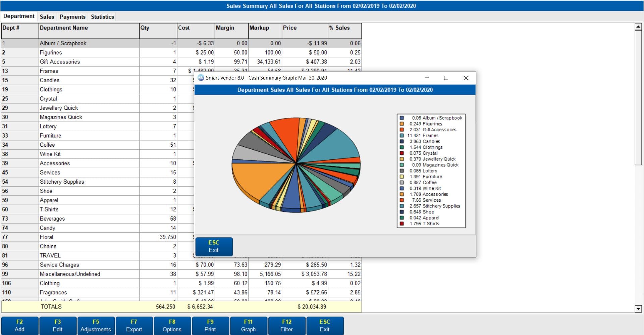
Task: Export the report with F7 Export
Action: pos(134,325)
